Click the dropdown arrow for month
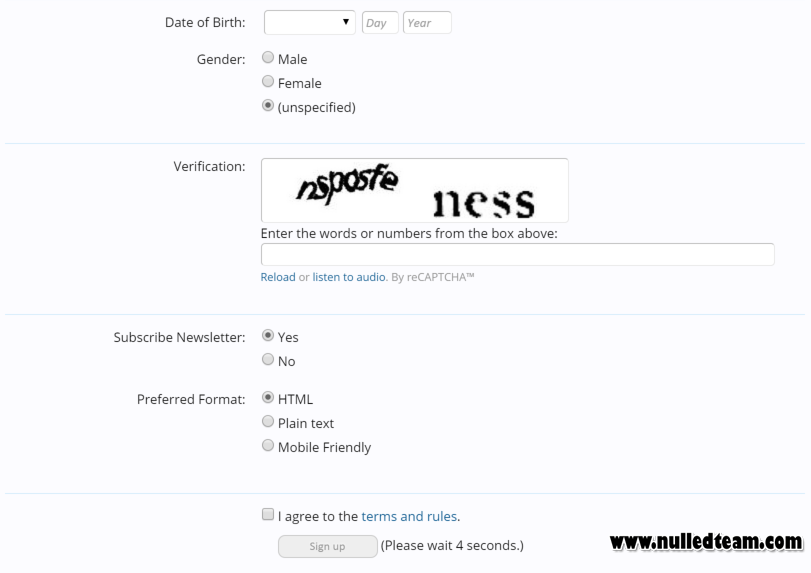 click(x=346, y=22)
